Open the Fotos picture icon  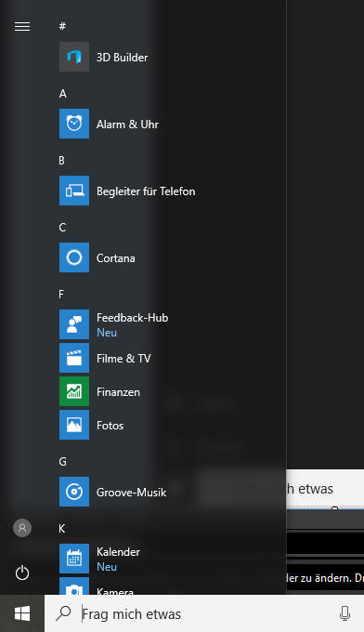pyautogui.click(x=74, y=425)
